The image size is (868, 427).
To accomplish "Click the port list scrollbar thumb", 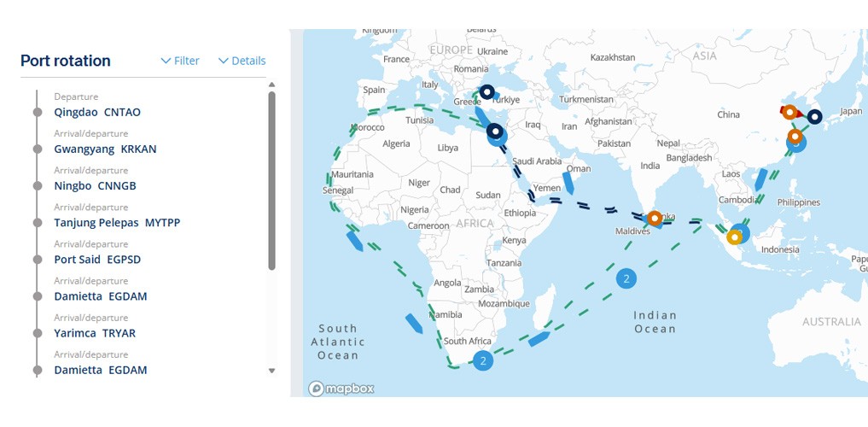I will (x=271, y=180).
